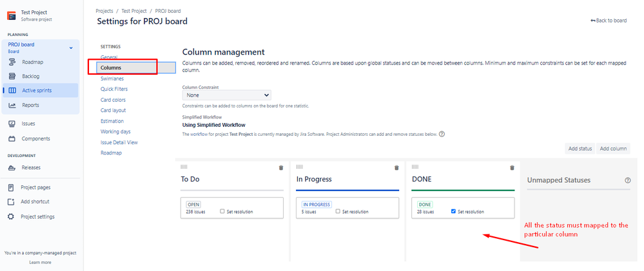The image size is (644, 271).
Task: Click the Backlog icon in sidebar
Action: (12, 76)
